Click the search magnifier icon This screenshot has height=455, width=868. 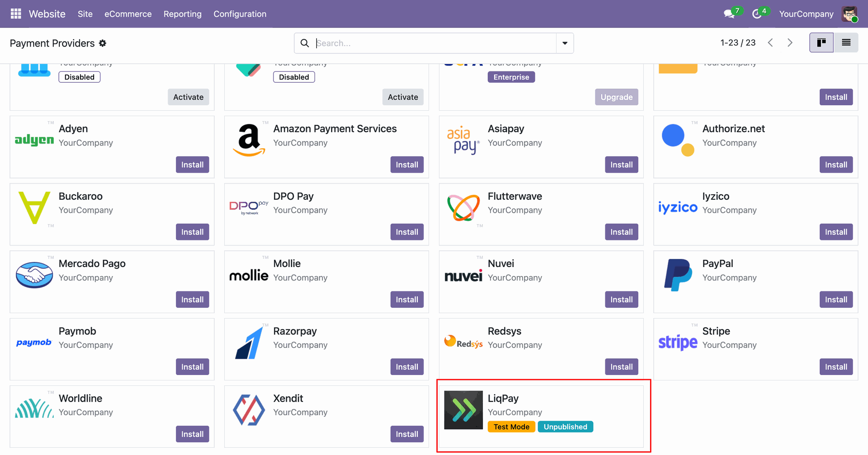[x=305, y=43]
